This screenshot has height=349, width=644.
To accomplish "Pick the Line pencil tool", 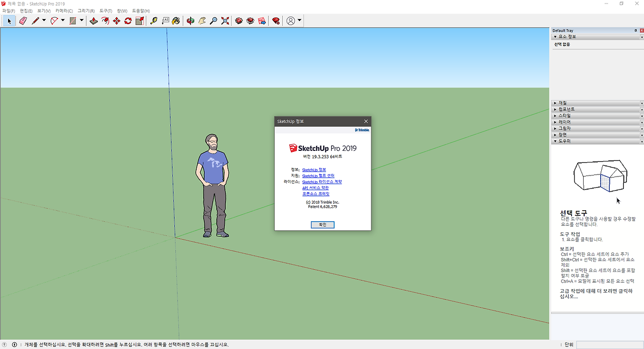I will click(35, 21).
